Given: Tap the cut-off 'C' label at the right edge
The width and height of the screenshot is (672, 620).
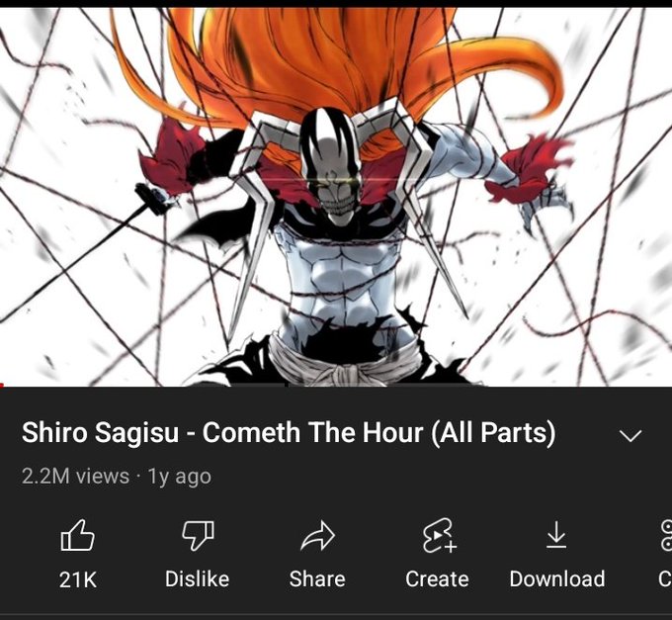Looking at the screenshot, I should (x=665, y=579).
